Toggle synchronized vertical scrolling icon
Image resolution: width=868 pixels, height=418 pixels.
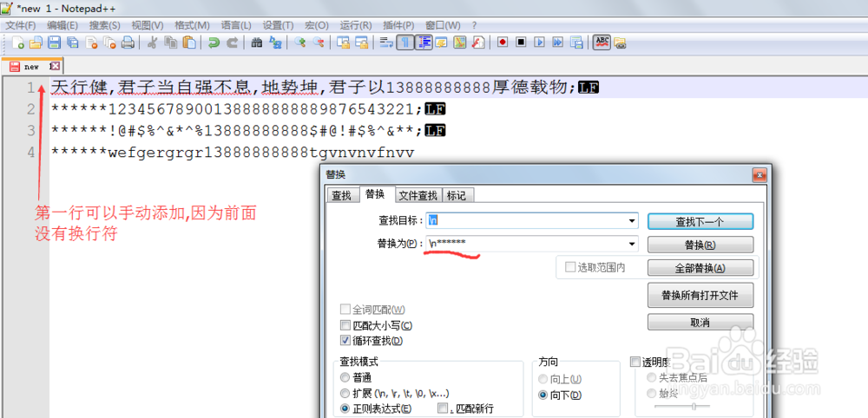[343, 42]
